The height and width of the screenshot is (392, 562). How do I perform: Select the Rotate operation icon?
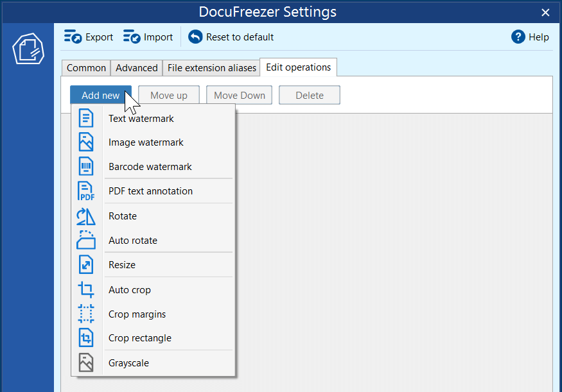[x=86, y=216]
